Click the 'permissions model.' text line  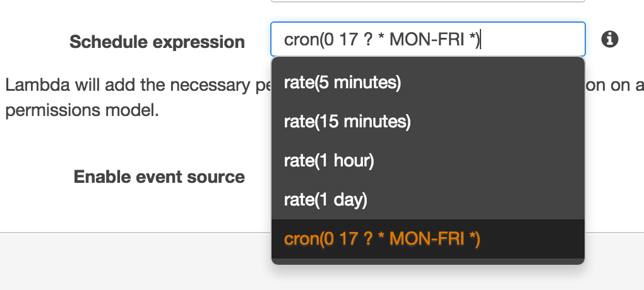pyautogui.click(x=81, y=110)
